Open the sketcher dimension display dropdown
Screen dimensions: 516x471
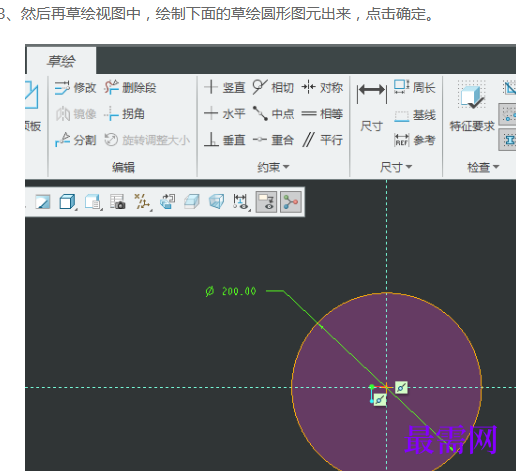(241, 202)
